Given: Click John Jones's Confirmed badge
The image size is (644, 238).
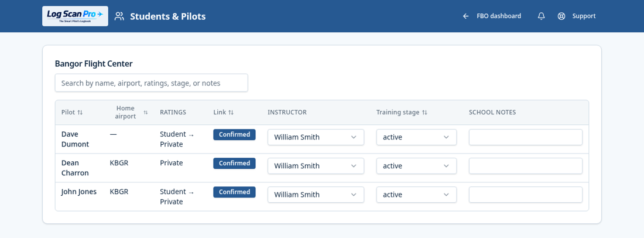Looking at the screenshot, I should pos(235,192).
